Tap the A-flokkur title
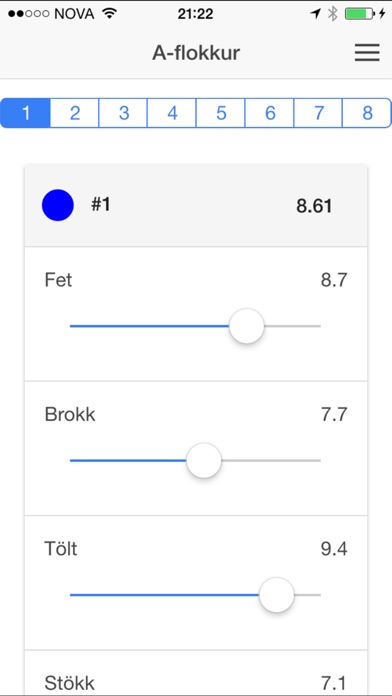This screenshot has height=696, width=392. [x=196, y=53]
